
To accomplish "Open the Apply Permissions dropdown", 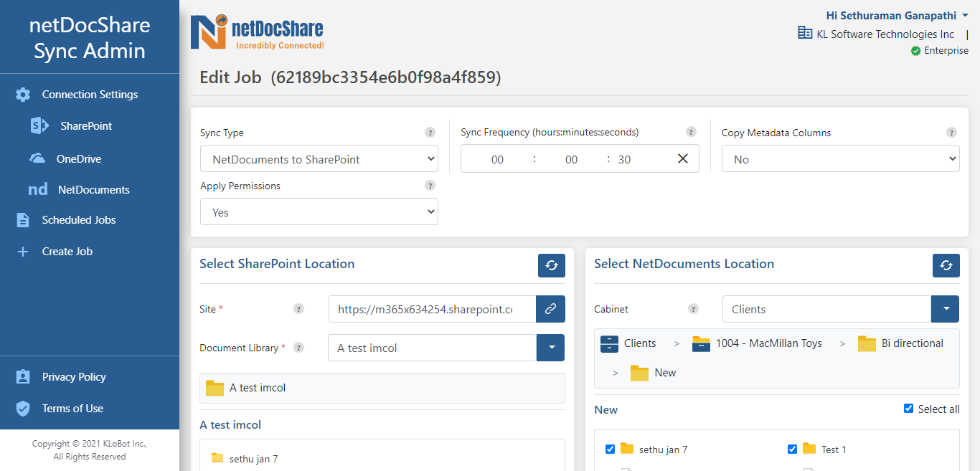I will (x=319, y=212).
